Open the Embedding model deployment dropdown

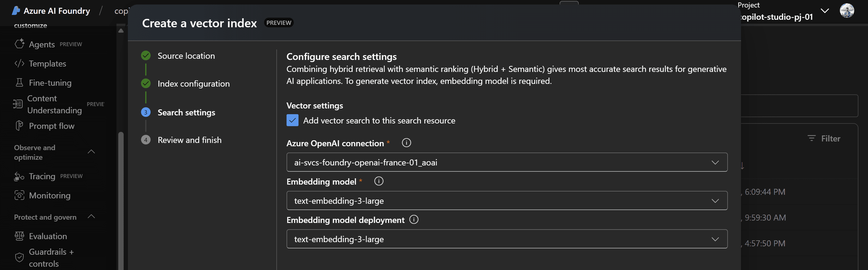point(507,239)
